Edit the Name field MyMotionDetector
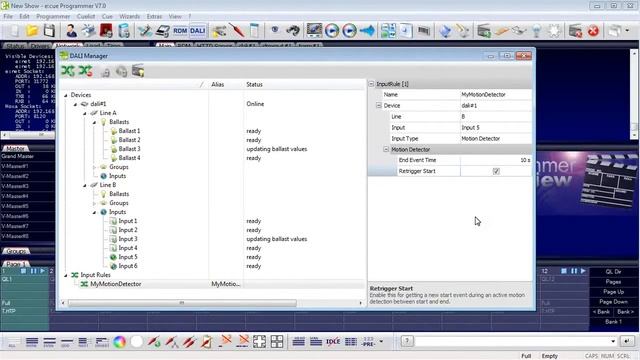This screenshot has height=360, width=640. coord(496,95)
